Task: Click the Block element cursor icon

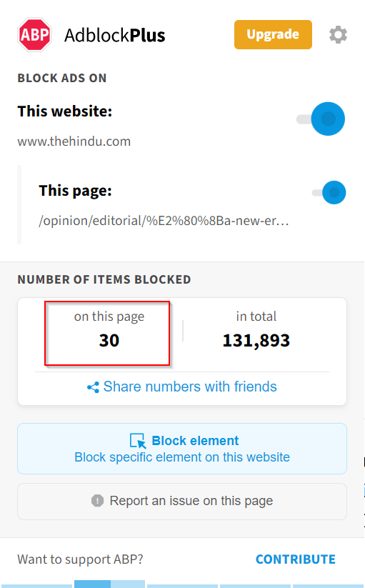Action: (138, 441)
